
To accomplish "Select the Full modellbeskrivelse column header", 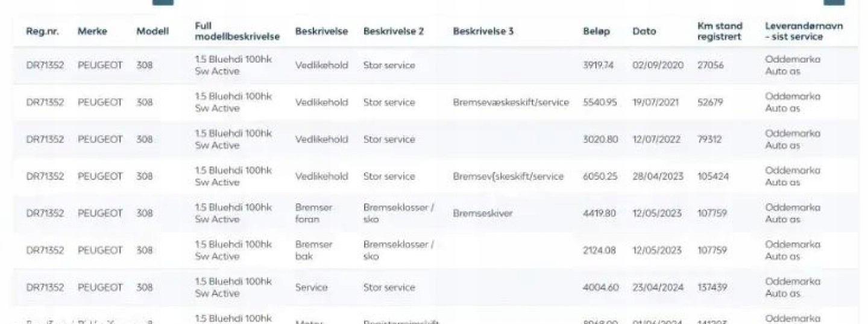I will coord(237,31).
